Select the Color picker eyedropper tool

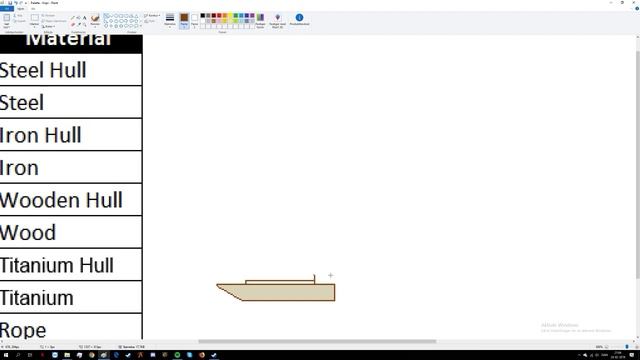[79, 24]
